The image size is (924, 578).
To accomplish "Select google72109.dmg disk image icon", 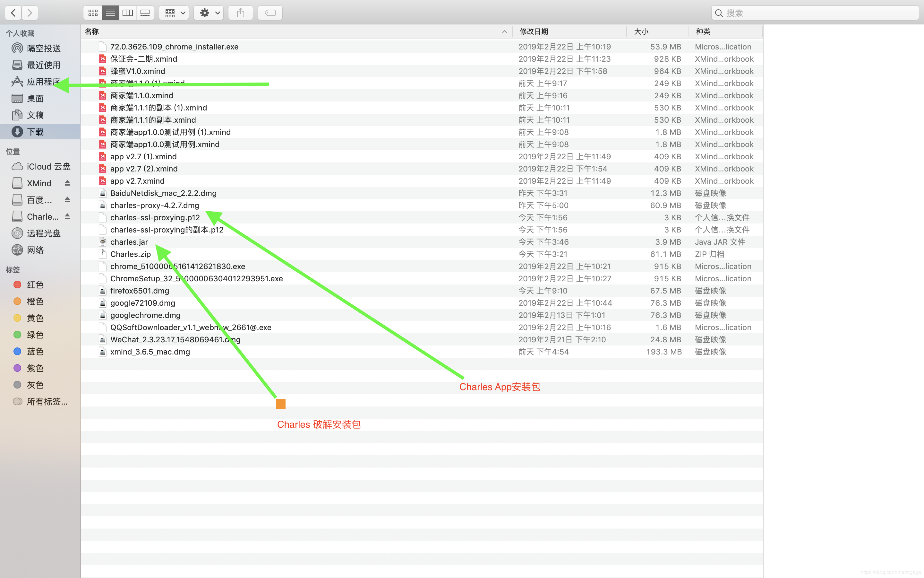I will point(102,303).
